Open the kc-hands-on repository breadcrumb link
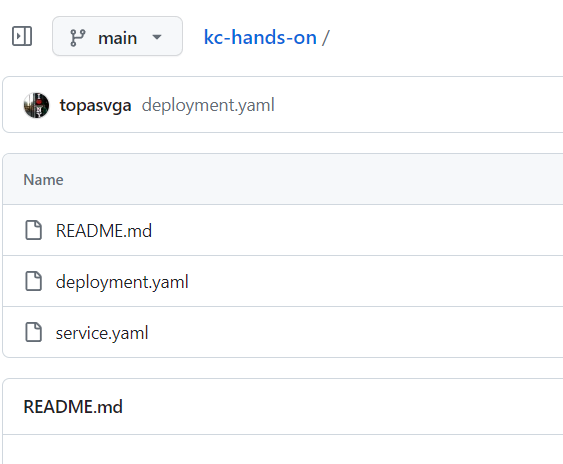 point(260,37)
